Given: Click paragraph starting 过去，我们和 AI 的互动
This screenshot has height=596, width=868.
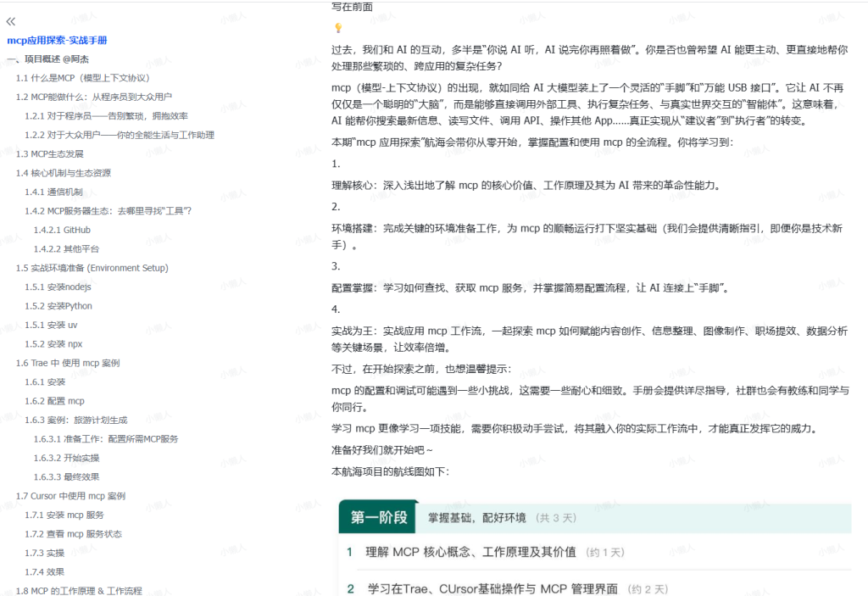Looking at the screenshot, I should click(590, 58).
